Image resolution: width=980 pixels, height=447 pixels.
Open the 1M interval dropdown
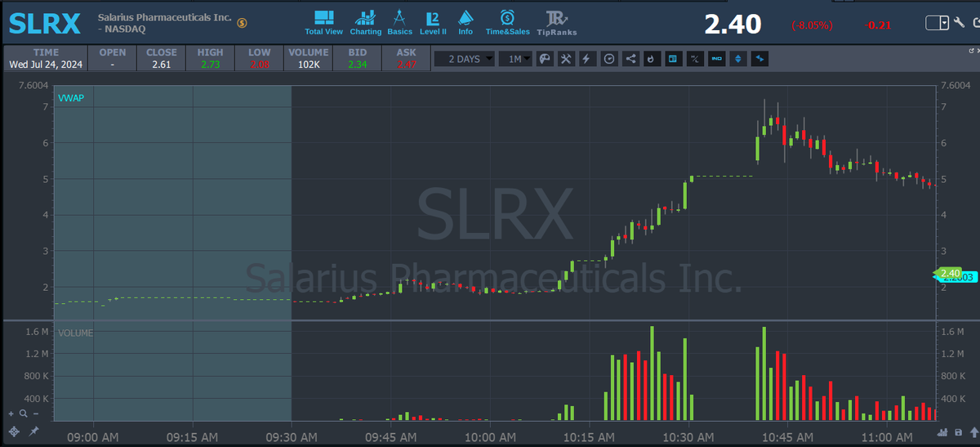coord(514,59)
